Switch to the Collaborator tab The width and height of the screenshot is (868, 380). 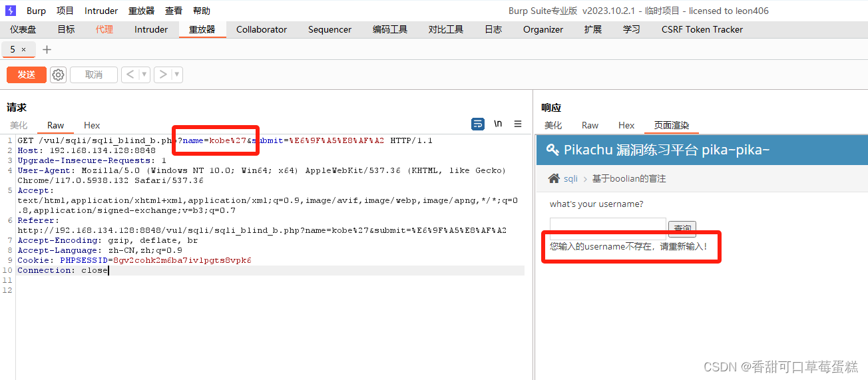point(262,29)
